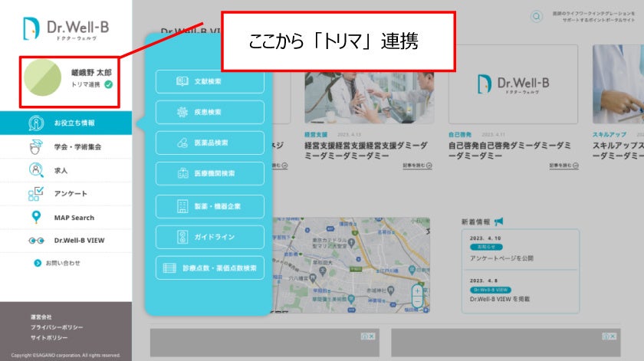Click the user name 嵯峨野 太郎
Screen dimensions: 644x361
coord(91,73)
